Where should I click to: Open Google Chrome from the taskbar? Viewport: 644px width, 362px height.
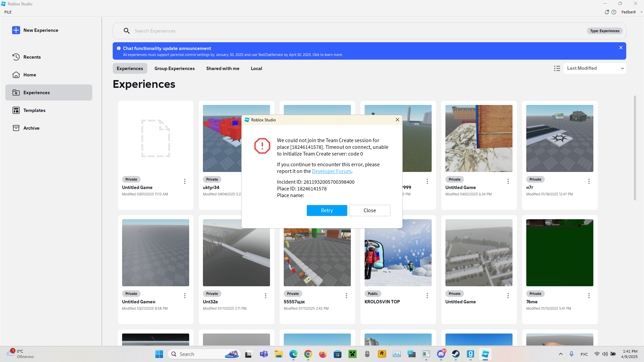pos(308,354)
